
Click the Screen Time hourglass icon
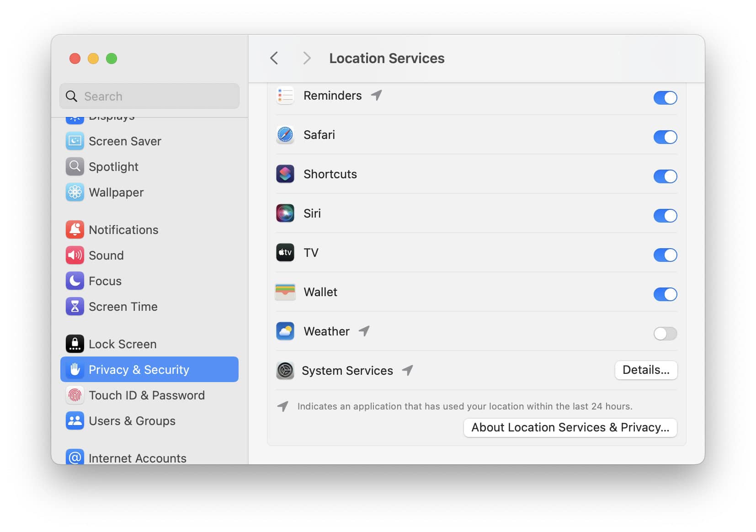(75, 306)
